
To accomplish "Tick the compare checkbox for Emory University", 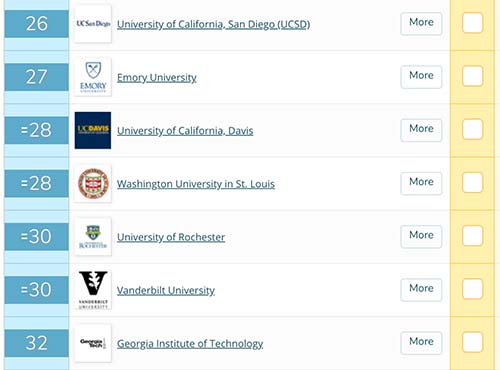I will pos(472,76).
